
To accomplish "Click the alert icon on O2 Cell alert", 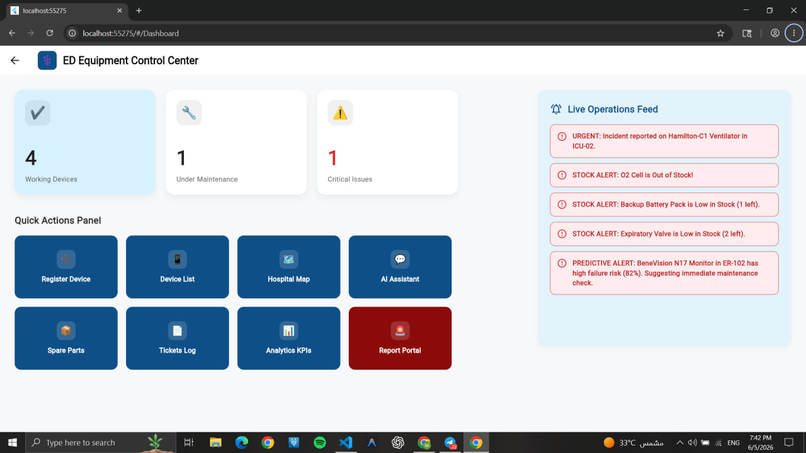I will click(x=562, y=175).
